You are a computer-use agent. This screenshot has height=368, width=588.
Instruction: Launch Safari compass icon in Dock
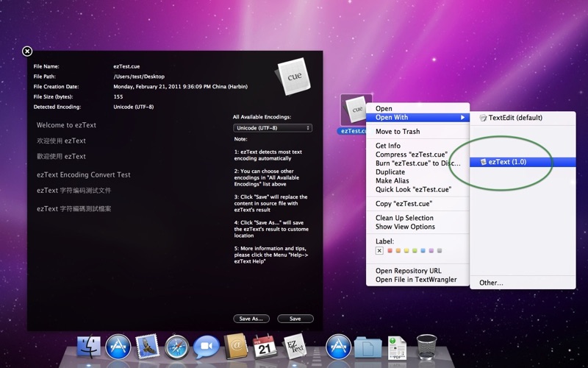point(176,347)
